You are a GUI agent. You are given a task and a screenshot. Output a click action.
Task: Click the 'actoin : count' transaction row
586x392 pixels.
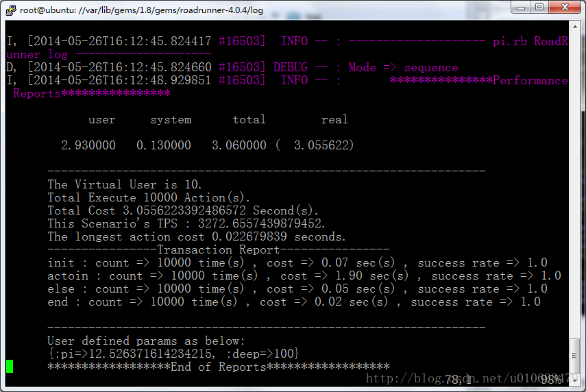click(304, 275)
